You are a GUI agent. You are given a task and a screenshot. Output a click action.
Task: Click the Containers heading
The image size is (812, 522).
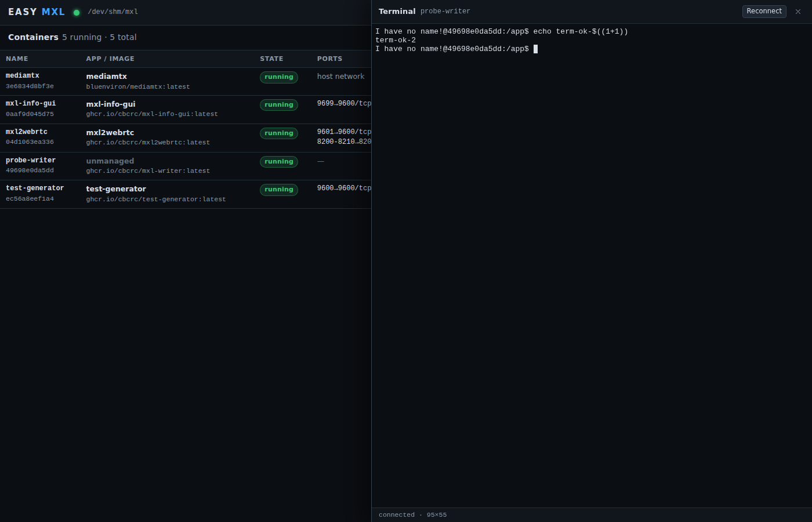[33, 37]
